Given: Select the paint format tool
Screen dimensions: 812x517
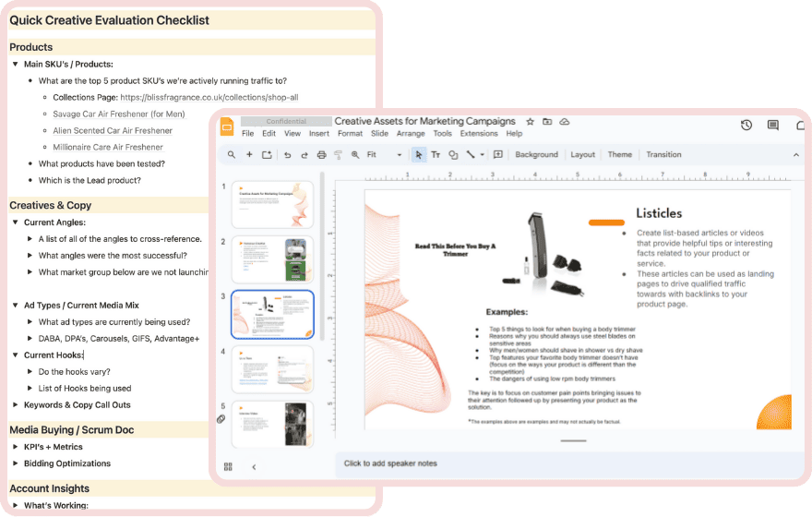Looking at the screenshot, I should click(338, 155).
